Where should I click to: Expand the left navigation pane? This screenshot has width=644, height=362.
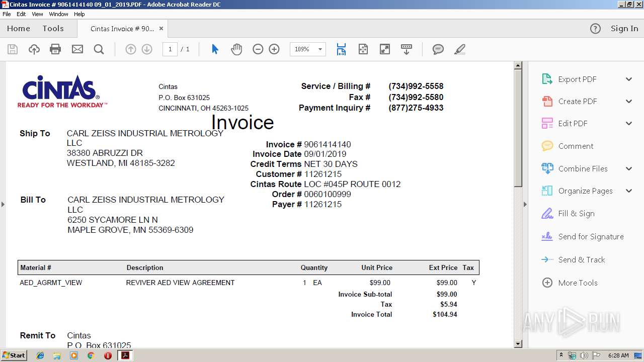click(3, 204)
